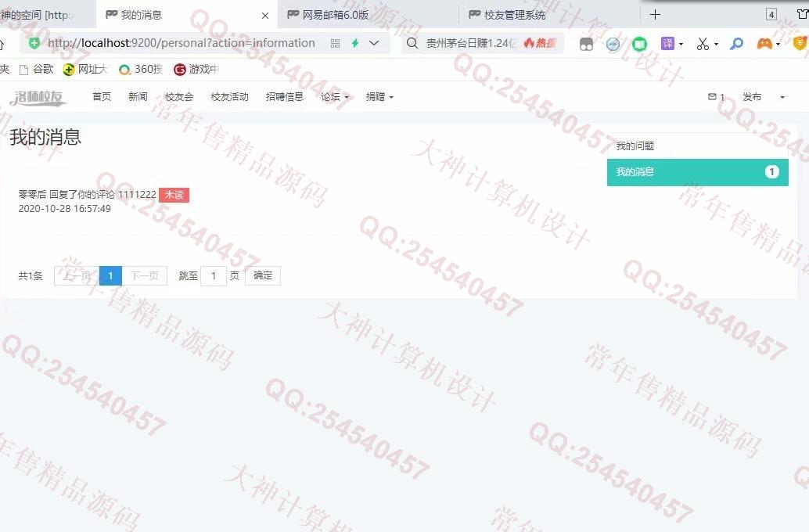This screenshot has width=809, height=532.
Task: Open the message 零零后 回复了你的评论 1111222
Action: pyautogui.click(x=87, y=195)
